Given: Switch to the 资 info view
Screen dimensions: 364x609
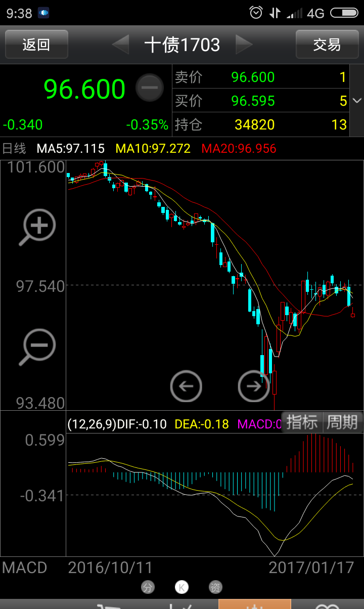Looking at the screenshot, I should click(215, 587).
